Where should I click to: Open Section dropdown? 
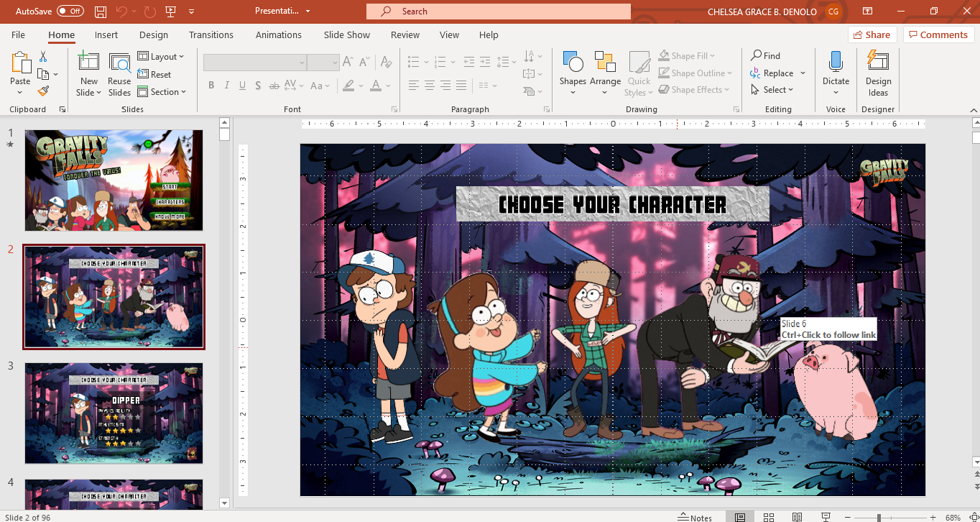(x=162, y=91)
